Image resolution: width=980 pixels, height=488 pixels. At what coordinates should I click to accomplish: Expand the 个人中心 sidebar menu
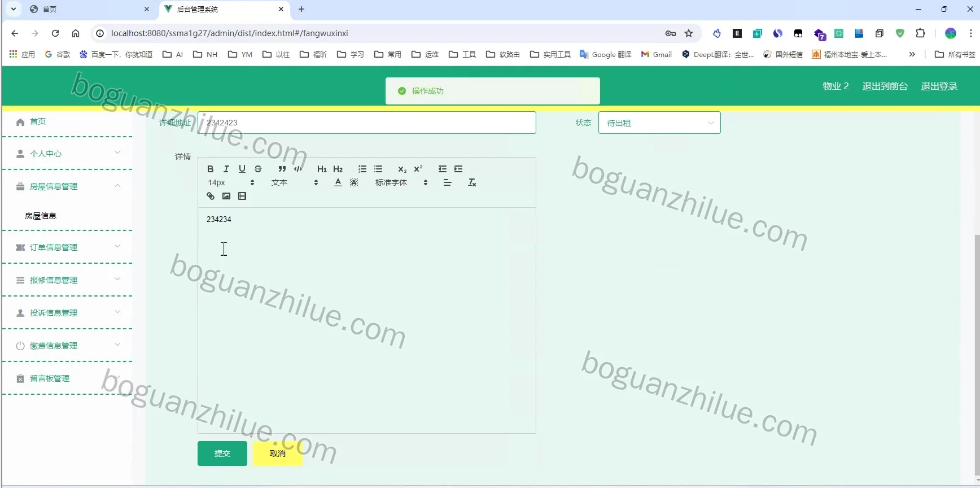coord(67,154)
